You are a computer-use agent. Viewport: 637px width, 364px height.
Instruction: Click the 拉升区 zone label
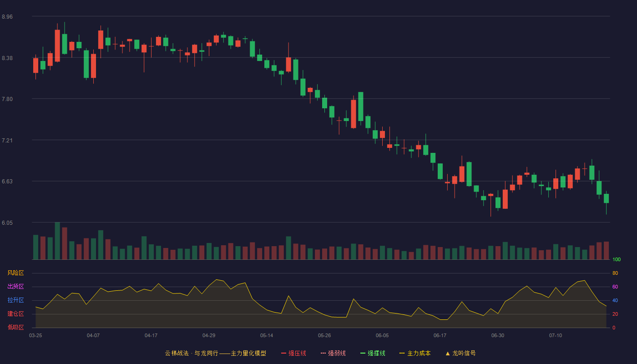pyautogui.click(x=15, y=300)
